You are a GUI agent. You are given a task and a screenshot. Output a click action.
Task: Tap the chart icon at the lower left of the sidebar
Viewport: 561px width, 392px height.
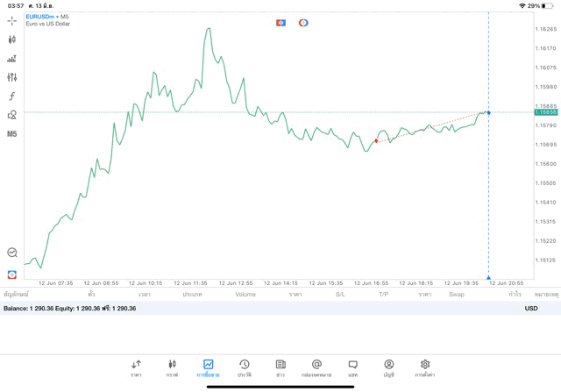(12, 253)
